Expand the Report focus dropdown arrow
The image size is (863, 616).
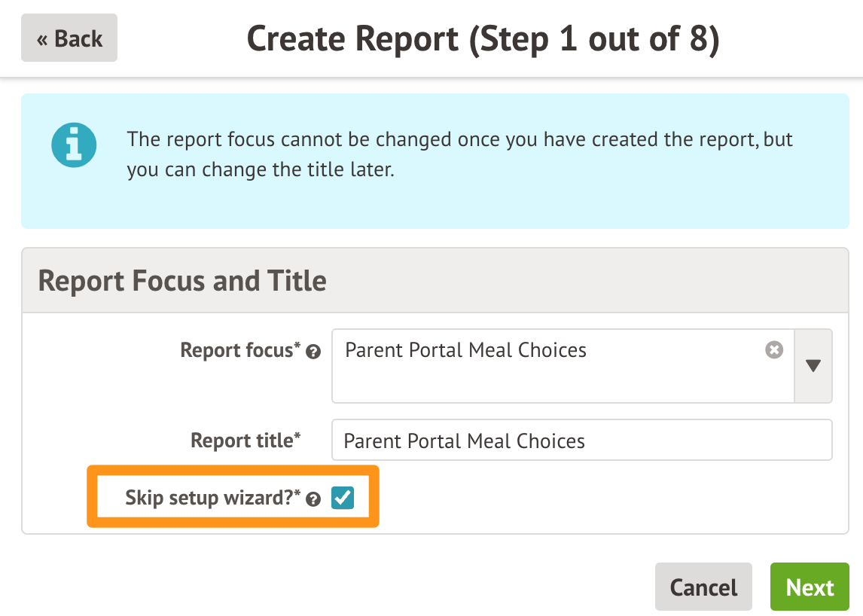813,366
